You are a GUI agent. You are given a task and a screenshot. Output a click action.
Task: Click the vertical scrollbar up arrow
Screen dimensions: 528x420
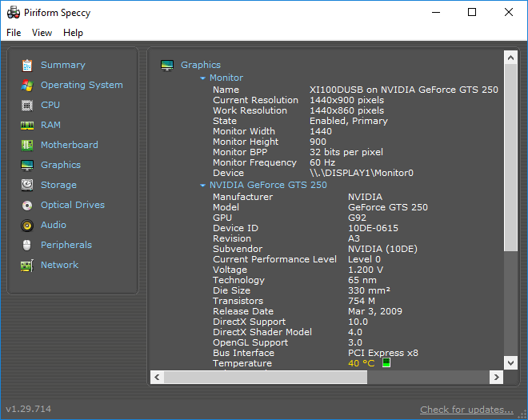click(510, 58)
